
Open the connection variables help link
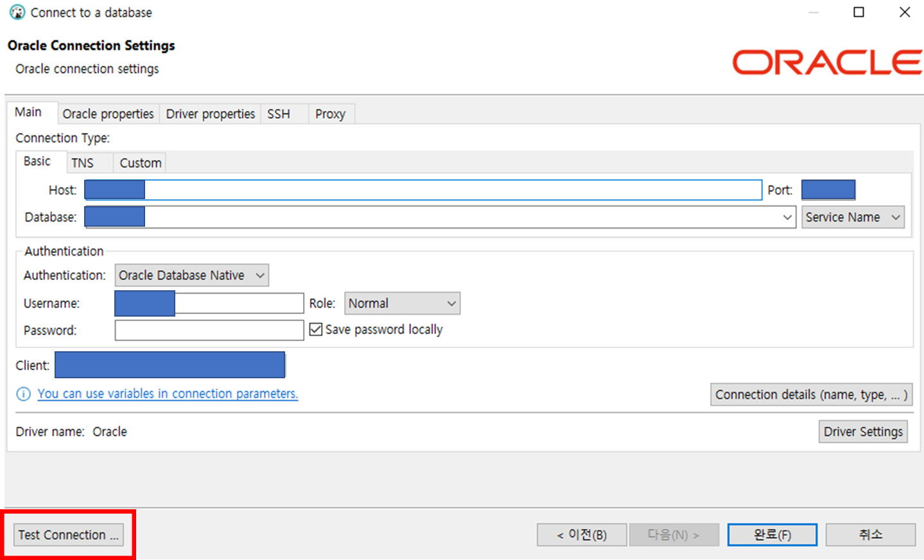(x=168, y=394)
